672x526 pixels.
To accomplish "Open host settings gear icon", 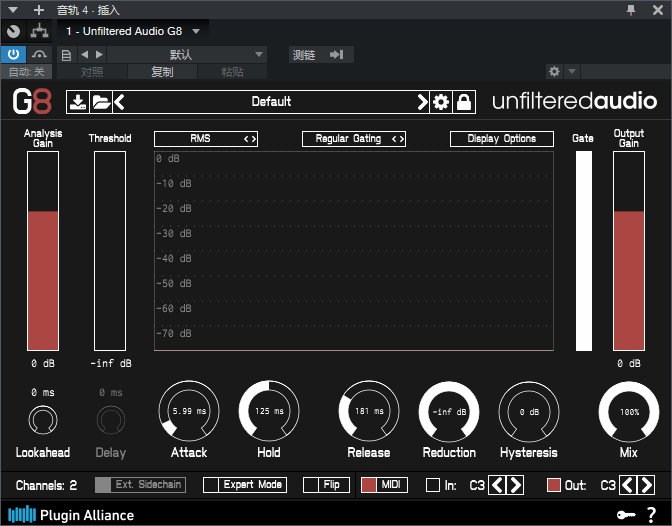I will (554, 71).
